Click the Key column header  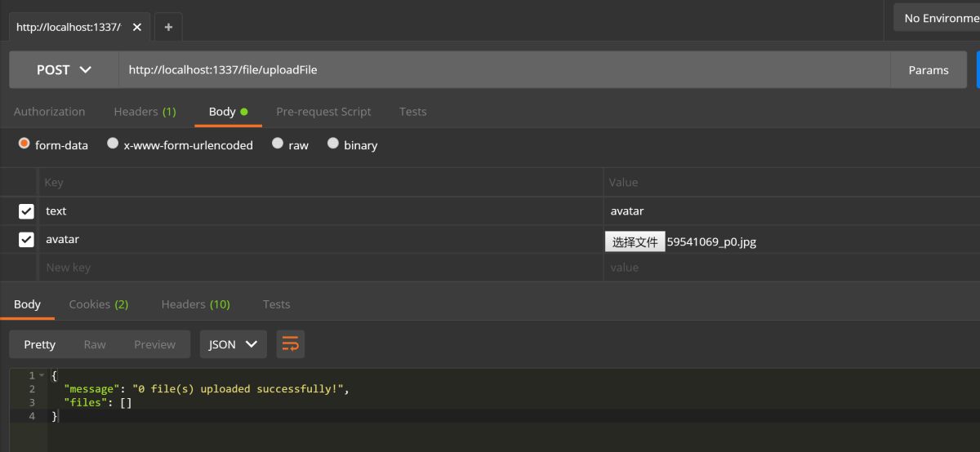[54, 183]
